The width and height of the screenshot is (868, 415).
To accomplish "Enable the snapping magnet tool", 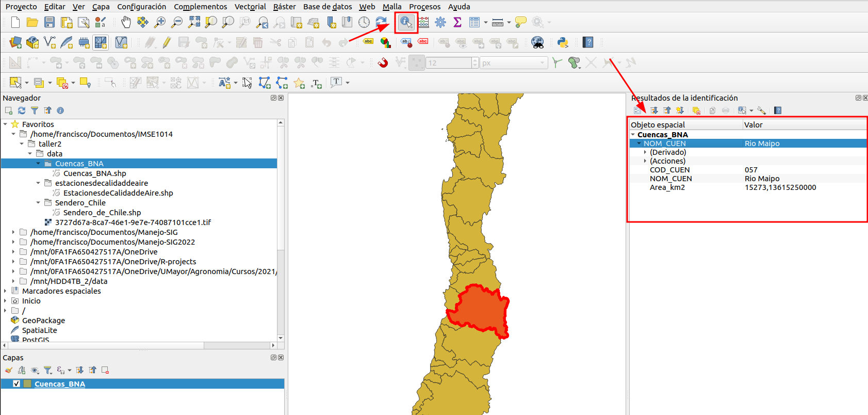I will point(383,62).
